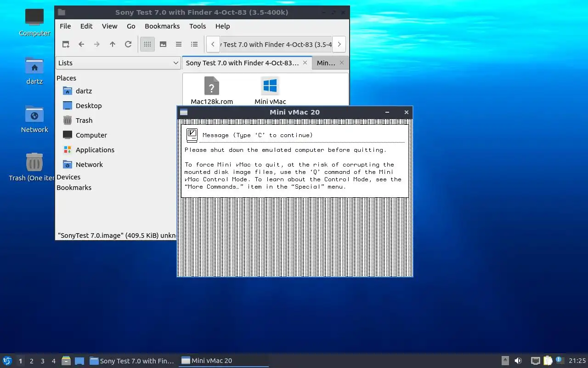The height and width of the screenshot is (368, 588).
Task: Click the Mini vMac window menu icon
Action: point(184,112)
